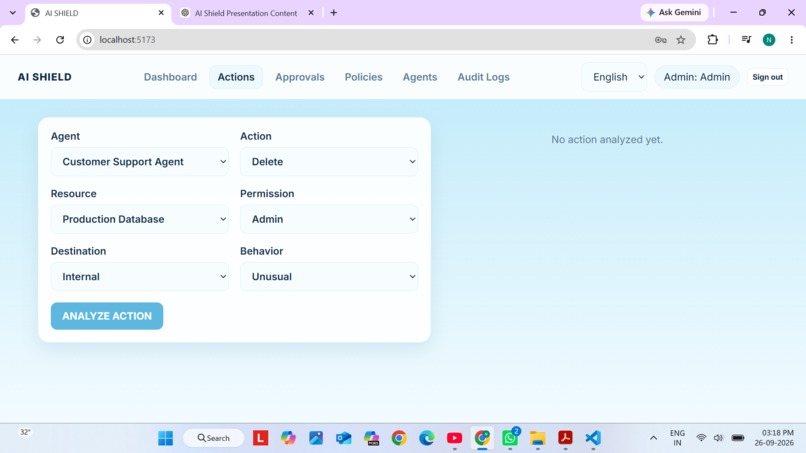
Task: Close the AI SHIELD tab
Action: pos(161,13)
